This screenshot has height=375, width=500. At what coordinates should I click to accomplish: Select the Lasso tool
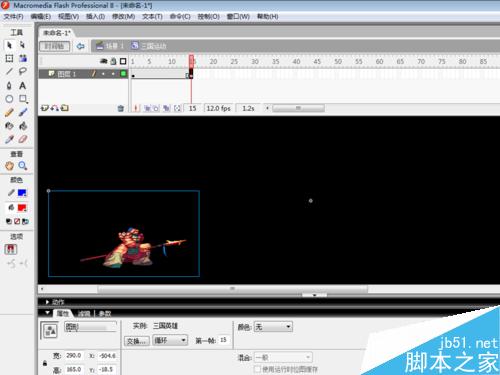point(23,71)
